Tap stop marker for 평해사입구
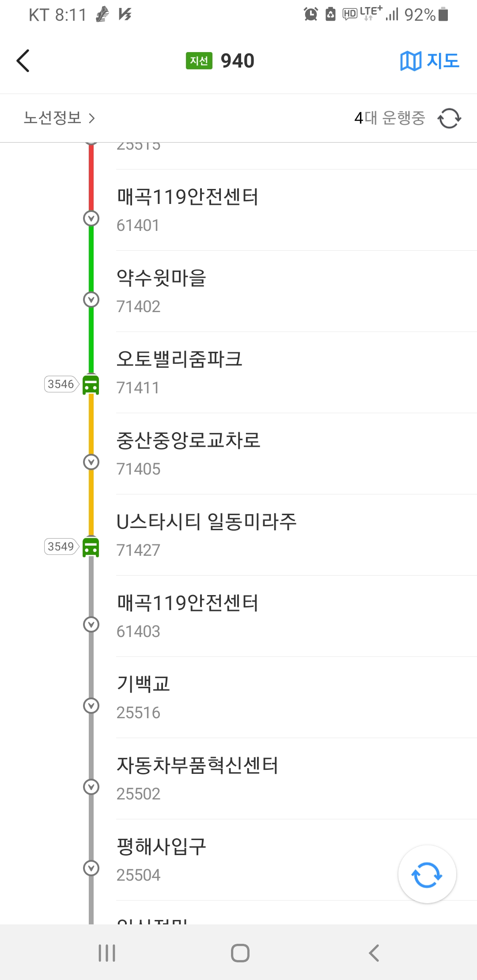The width and height of the screenshot is (477, 980). (x=91, y=868)
